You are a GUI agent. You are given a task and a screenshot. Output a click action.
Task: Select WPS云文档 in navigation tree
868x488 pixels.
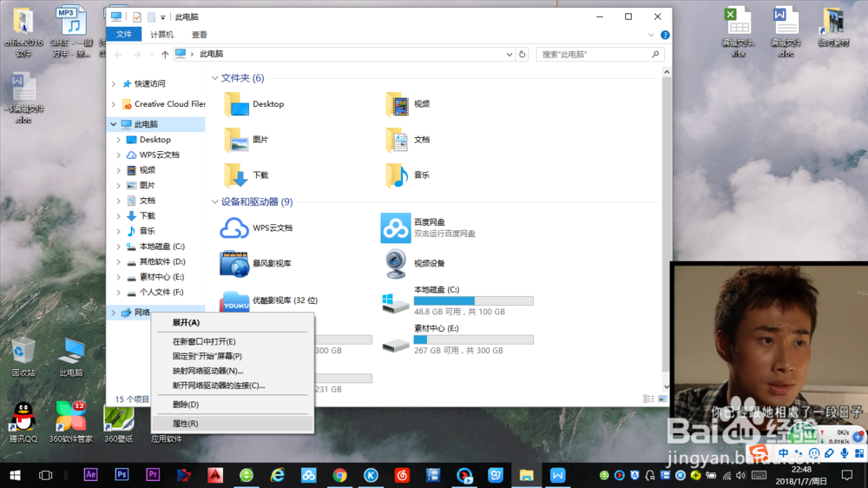[160, 155]
